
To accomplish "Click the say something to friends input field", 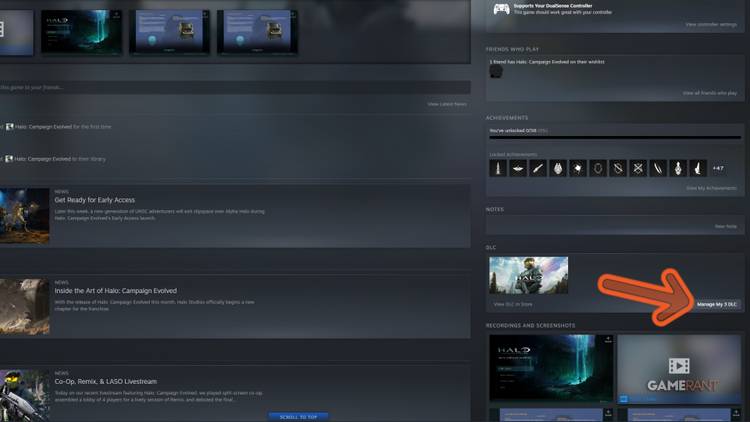I will pos(234,88).
